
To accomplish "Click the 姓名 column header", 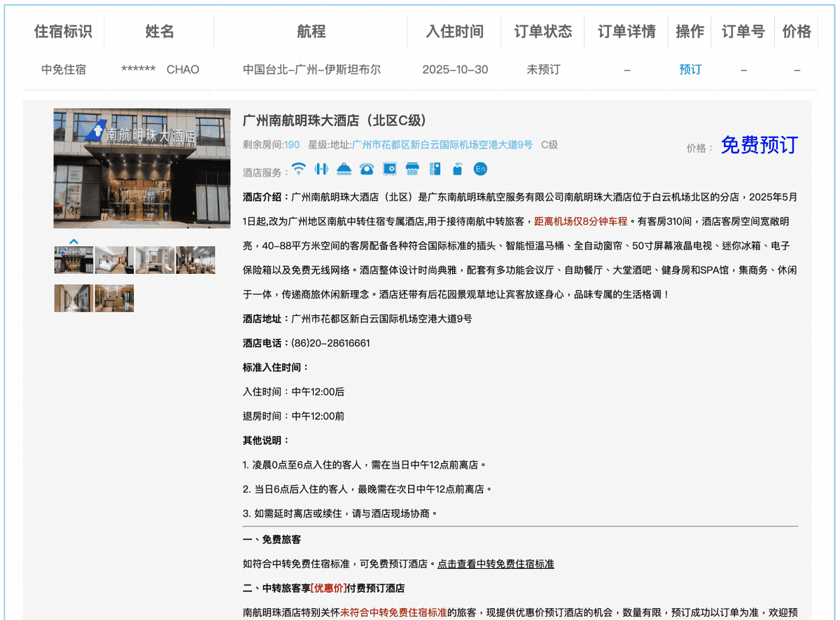I will click(x=160, y=32).
